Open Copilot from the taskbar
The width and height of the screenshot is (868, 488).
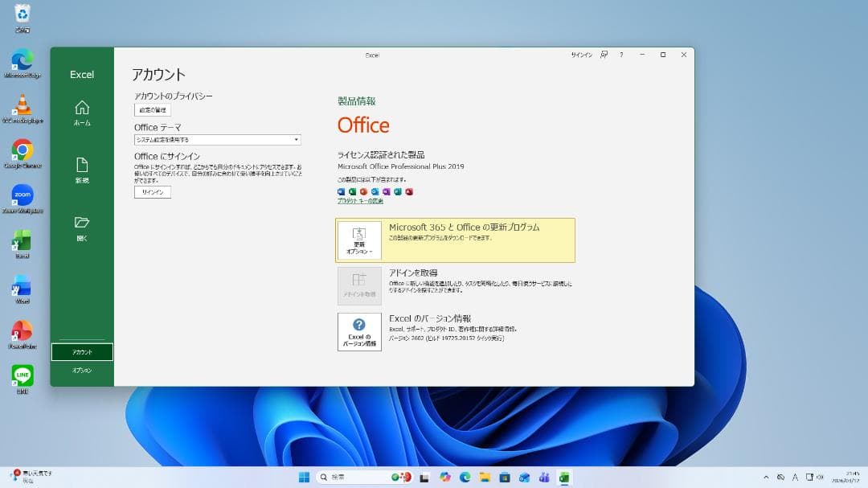coord(445,477)
